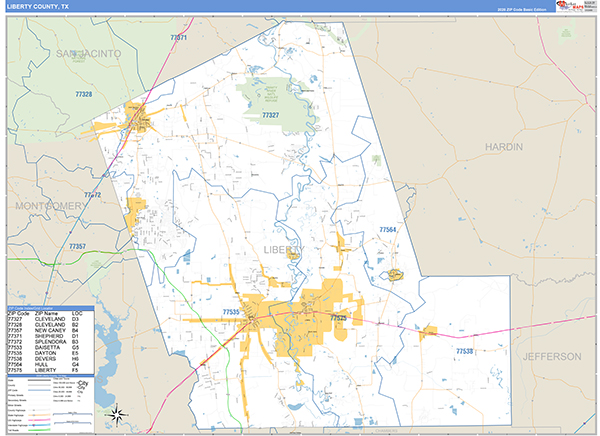Select index row 77372 SPLENDORA
The width and height of the screenshot is (600, 436).
(x=43, y=342)
